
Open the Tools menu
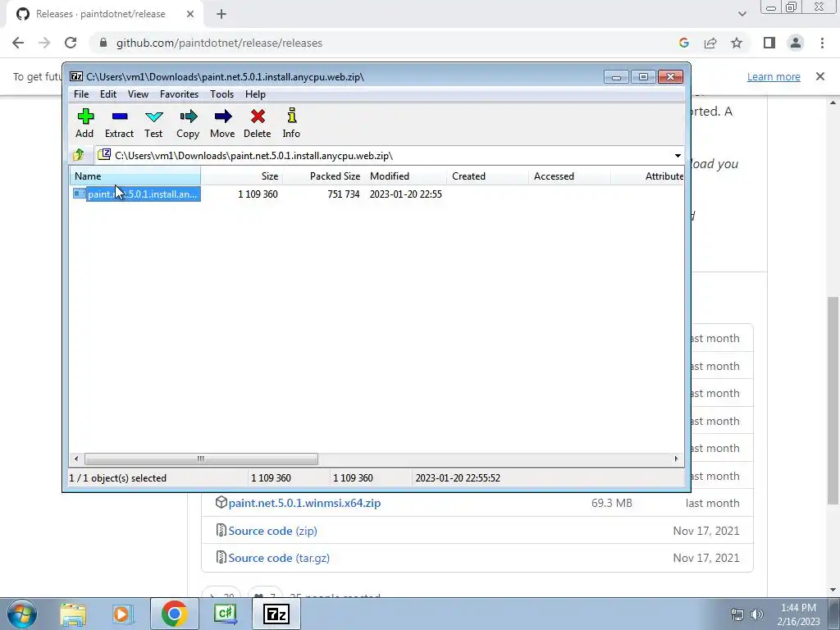[x=221, y=94]
